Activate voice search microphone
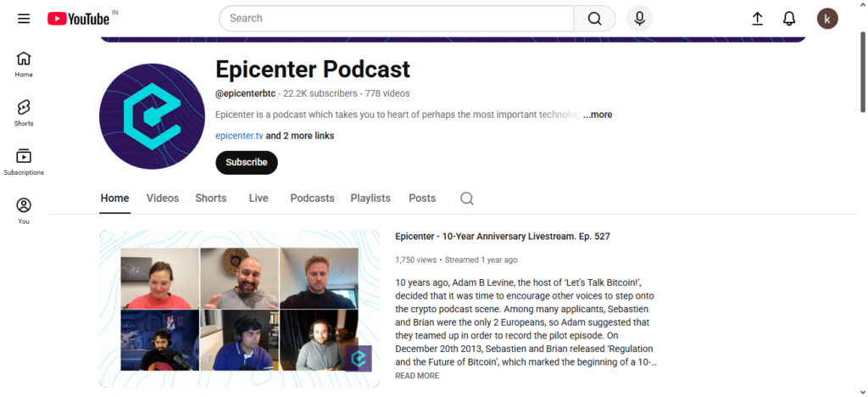Screen dimensions: 868x397 click(x=639, y=19)
